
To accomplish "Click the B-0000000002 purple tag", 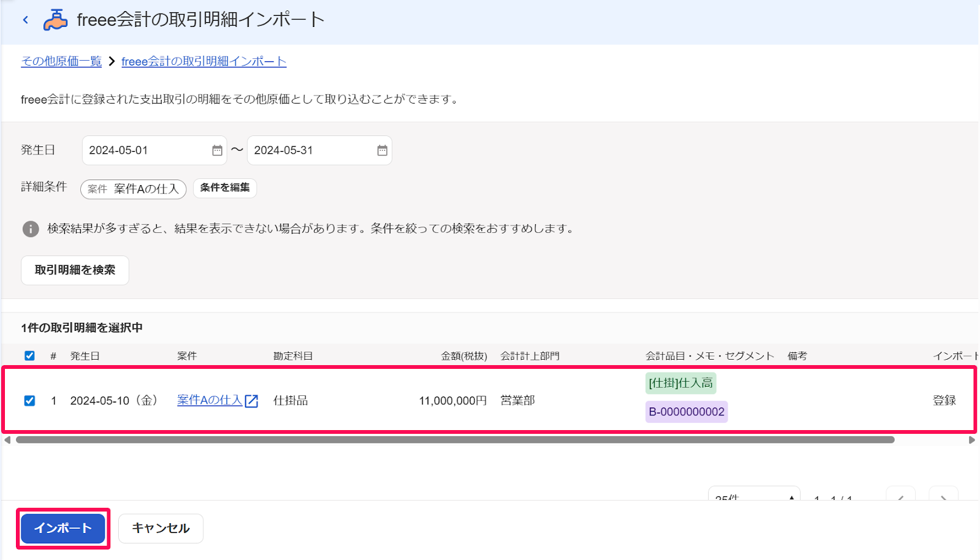I will 687,412.
